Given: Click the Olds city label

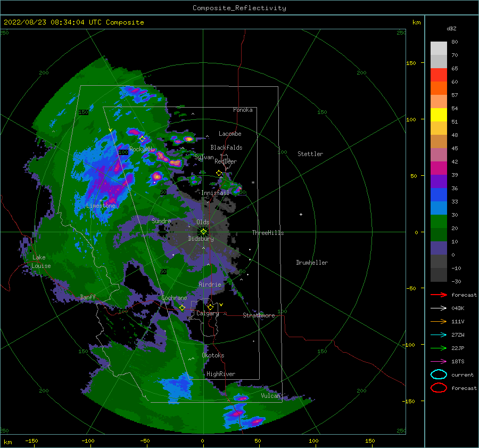Looking at the screenshot, I should (x=203, y=222).
